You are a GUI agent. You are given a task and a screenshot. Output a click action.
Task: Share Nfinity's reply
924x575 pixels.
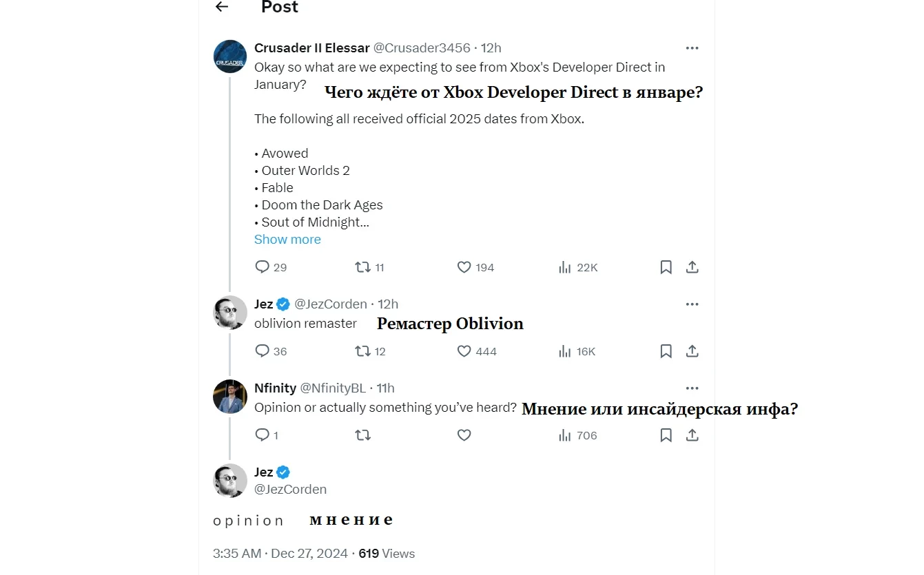692,435
